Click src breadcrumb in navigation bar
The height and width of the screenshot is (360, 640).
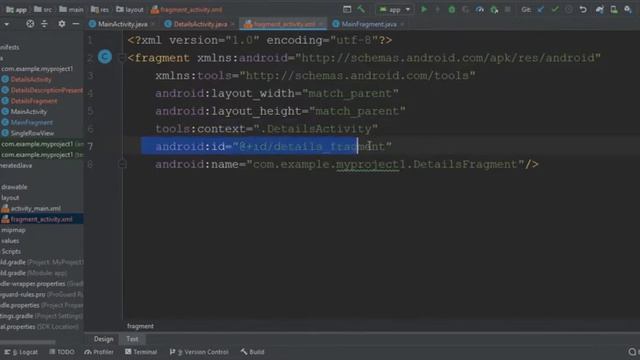[x=43, y=9]
